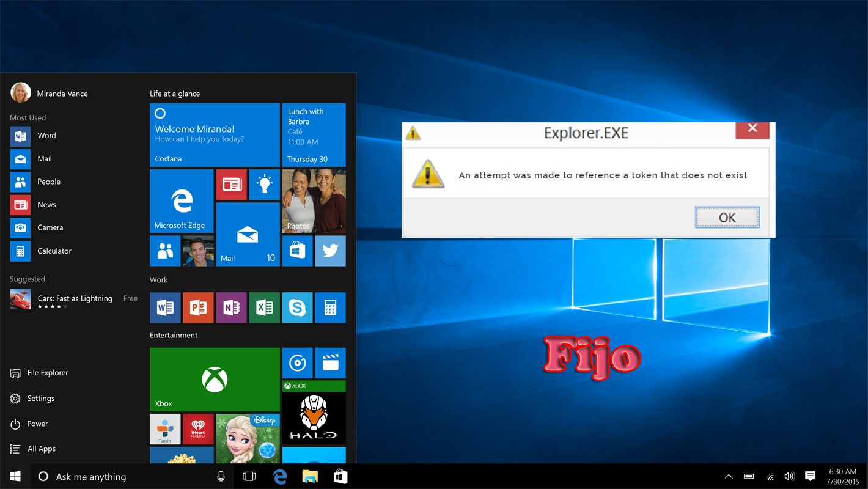
Task: Click the volume icon in the tray
Action: (789, 477)
